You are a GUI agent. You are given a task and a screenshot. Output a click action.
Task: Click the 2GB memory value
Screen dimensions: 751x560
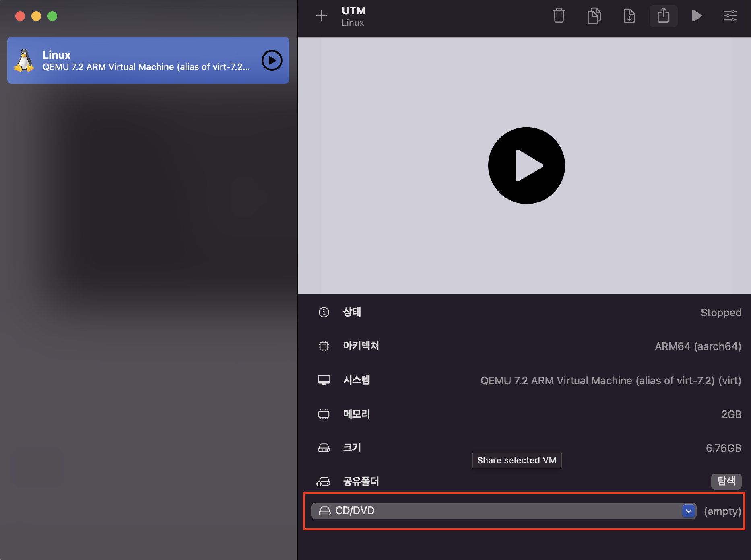[731, 414]
